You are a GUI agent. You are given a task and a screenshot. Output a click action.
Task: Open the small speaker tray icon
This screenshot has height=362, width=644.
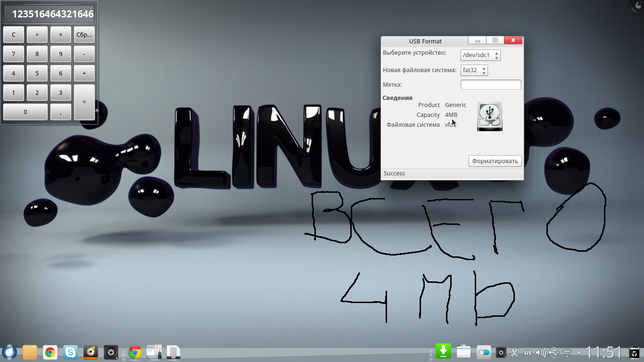pos(501,352)
